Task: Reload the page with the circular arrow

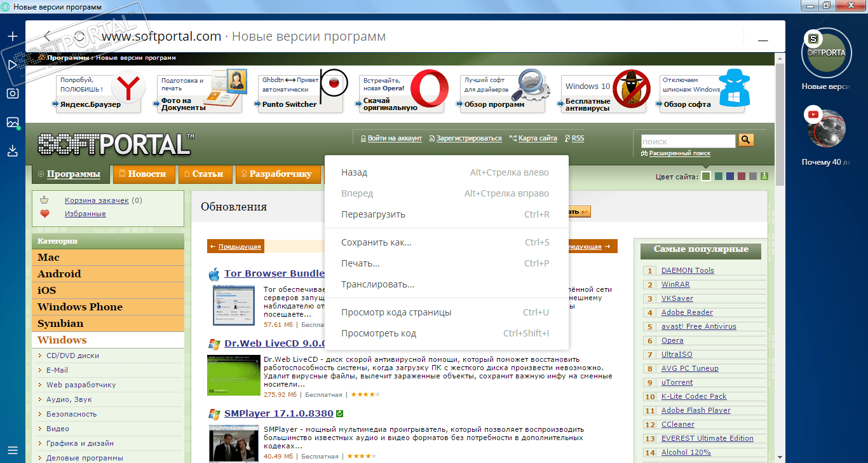Action: (x=79, y=36)
